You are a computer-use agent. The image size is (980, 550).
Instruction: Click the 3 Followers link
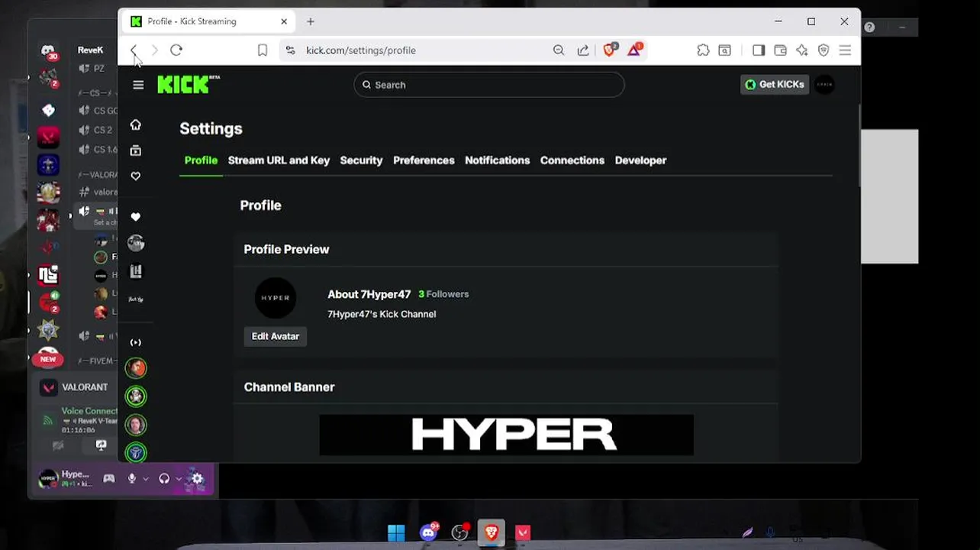[443, 294]
